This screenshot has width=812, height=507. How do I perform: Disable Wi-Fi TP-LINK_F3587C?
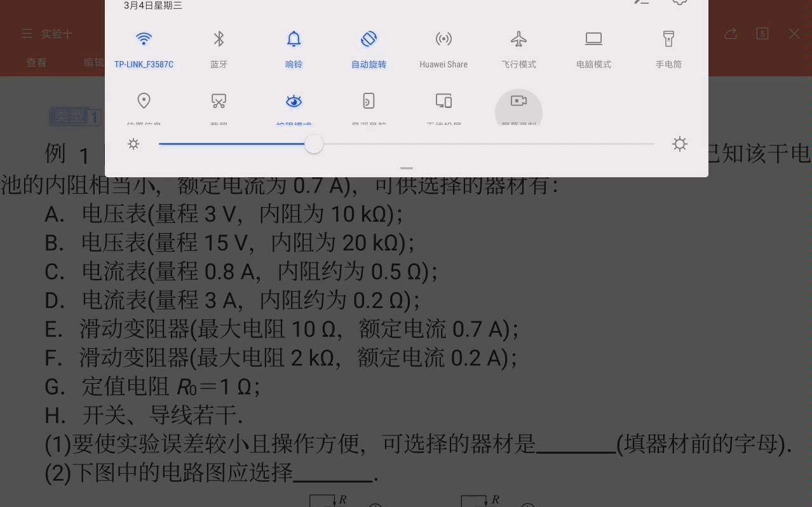144,39
